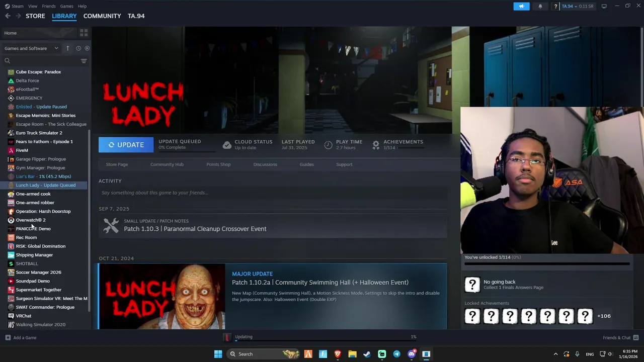The height and width of the screenshot is (362, 644).
Task: Click Say something about this game field
Action: pos(273,193)
